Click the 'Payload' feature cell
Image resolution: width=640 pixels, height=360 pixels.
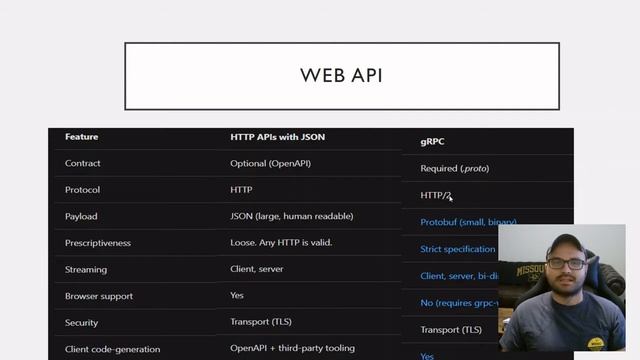81,216
